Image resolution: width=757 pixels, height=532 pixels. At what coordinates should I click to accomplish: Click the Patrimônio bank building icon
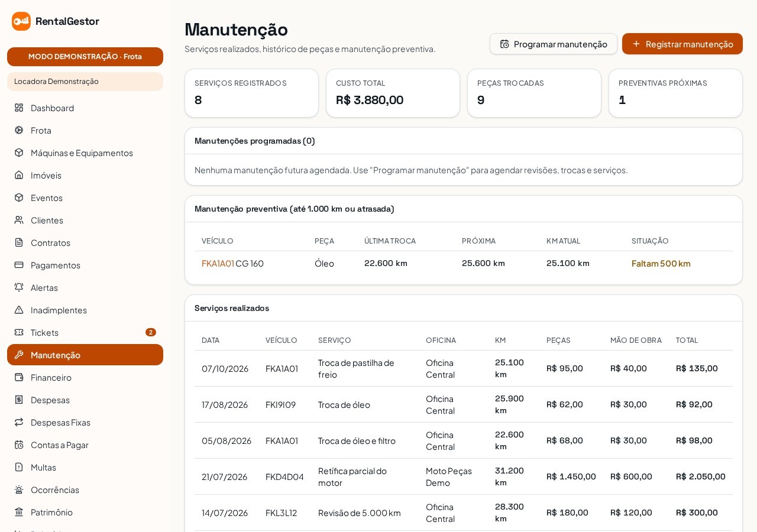pyautogui.click(x=19, y=512)
